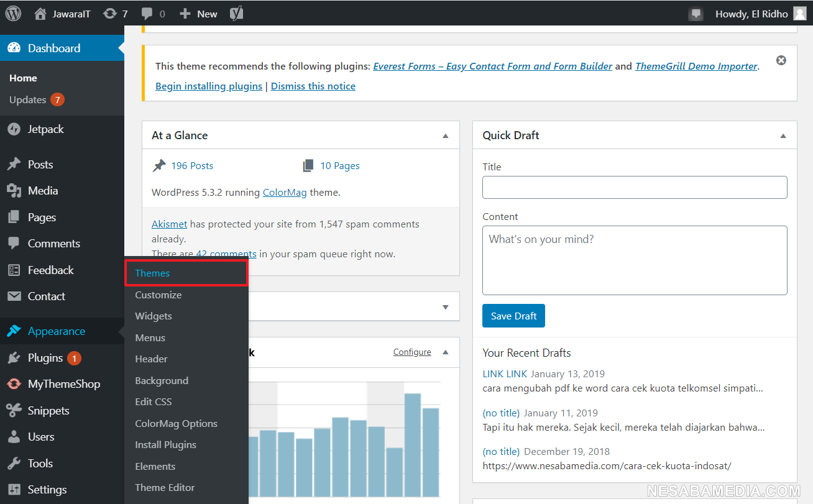Click the ColorMag theme link
This screenshot has width=813, height=504.
[285, 193]
